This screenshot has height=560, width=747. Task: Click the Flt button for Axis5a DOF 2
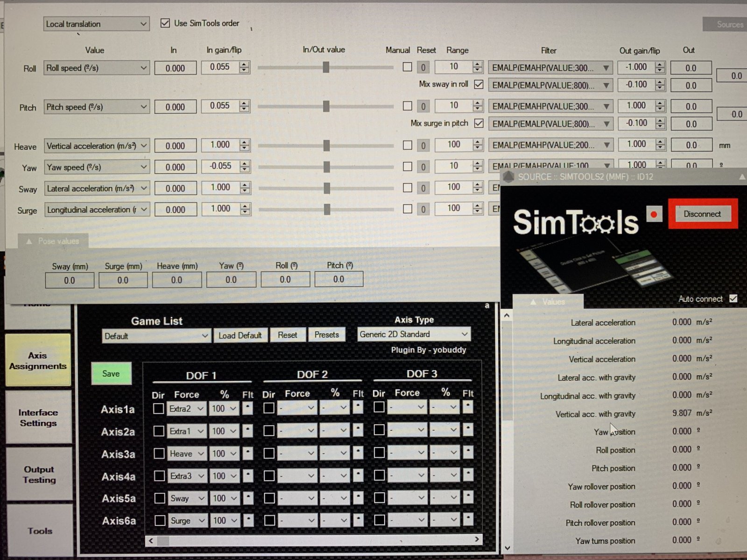(359, 497)
